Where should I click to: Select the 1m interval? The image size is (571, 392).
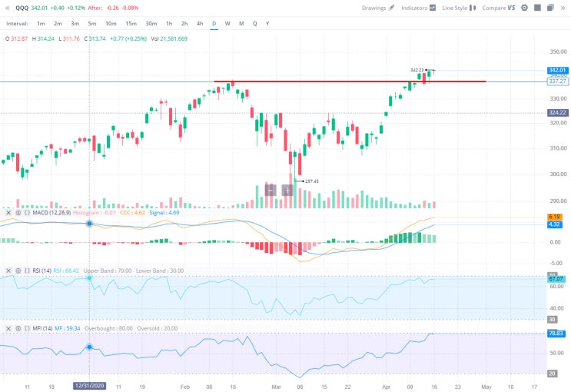click(41, 23)
